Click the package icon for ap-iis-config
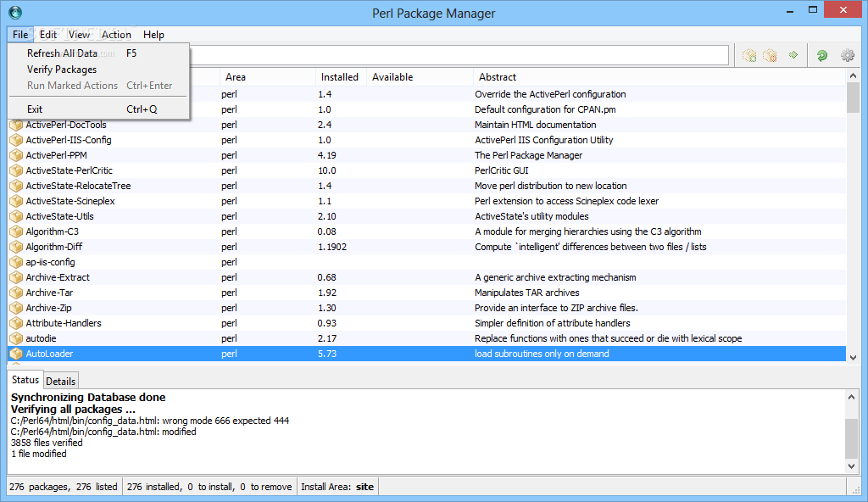Image resolution: width=868 pixels, height=502 pixels. (16, 262)
